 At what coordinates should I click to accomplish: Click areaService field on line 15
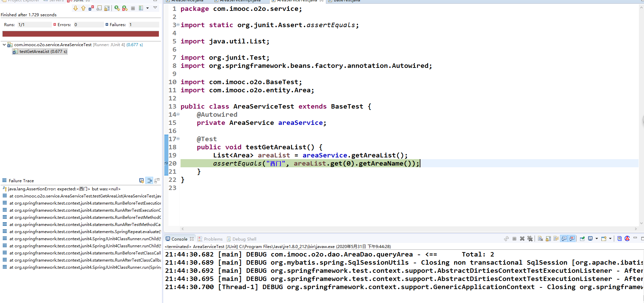[300, 123]
